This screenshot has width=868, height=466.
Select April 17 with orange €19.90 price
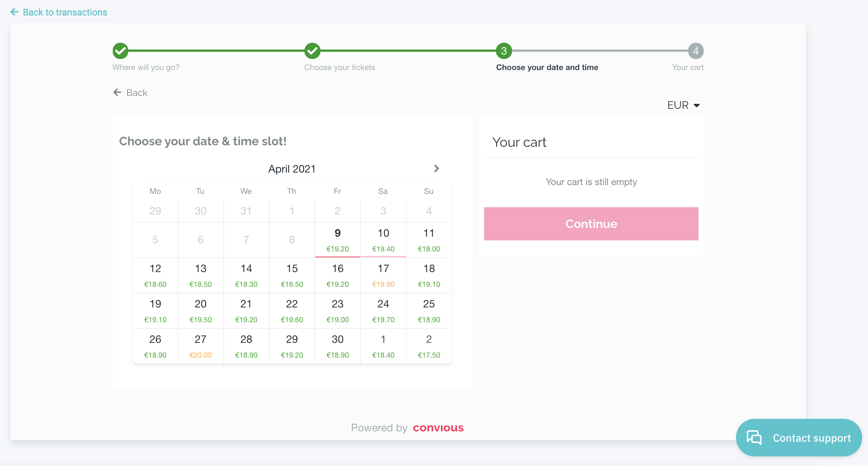click(x=383, y=275)
